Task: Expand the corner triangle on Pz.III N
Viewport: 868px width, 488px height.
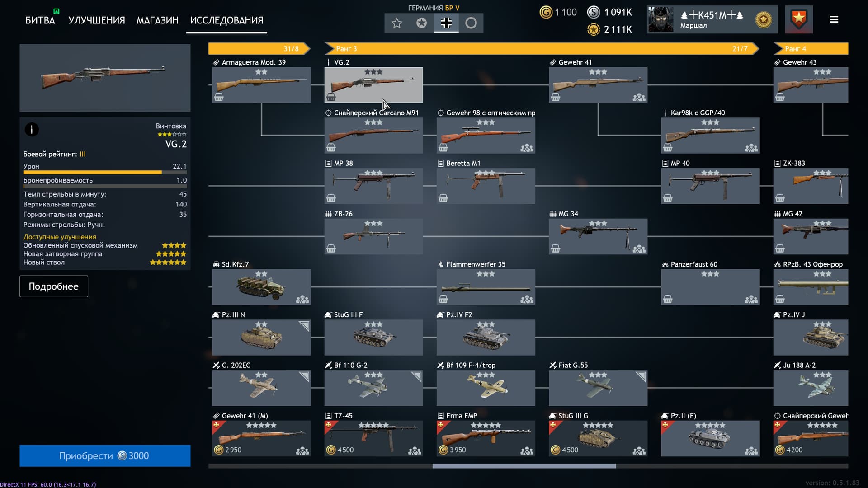Action: click(304, 326)
